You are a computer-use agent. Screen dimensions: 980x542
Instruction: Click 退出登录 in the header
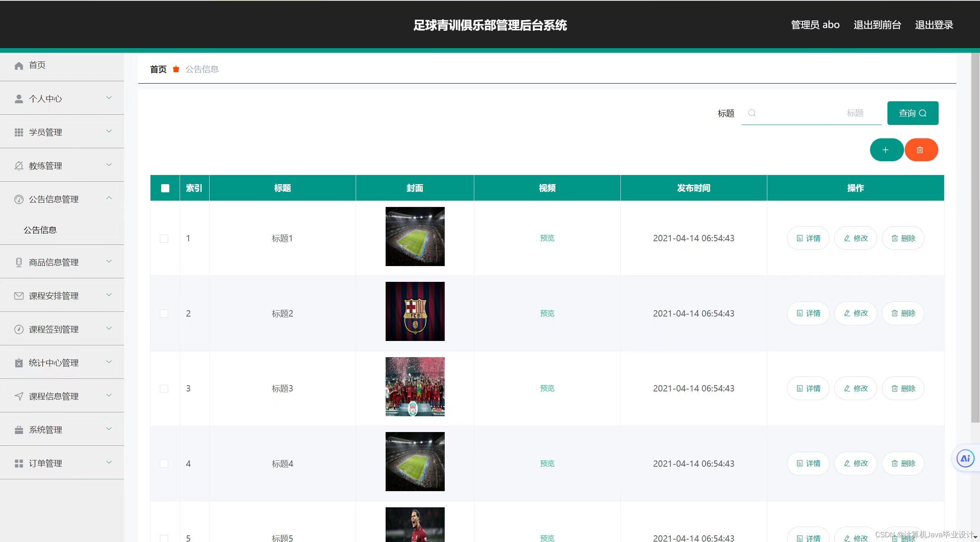point(934,25)
